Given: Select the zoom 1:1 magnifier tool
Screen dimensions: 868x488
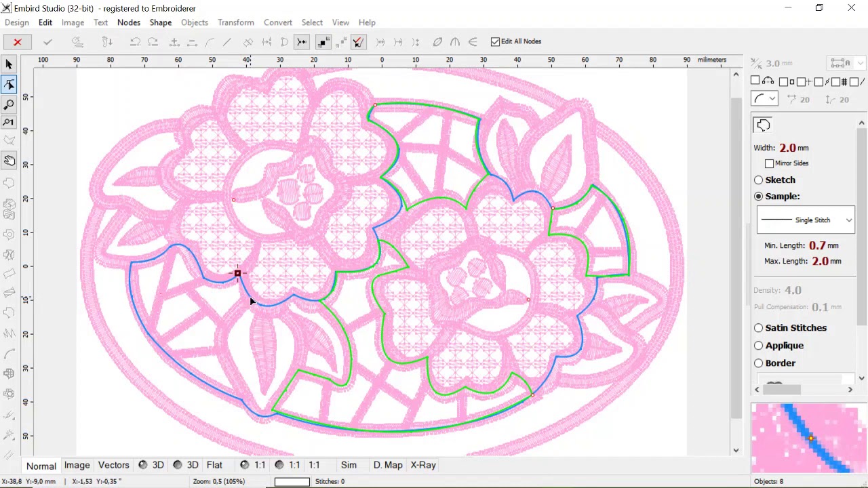Looking at the screenshot, I should (9, 122).
